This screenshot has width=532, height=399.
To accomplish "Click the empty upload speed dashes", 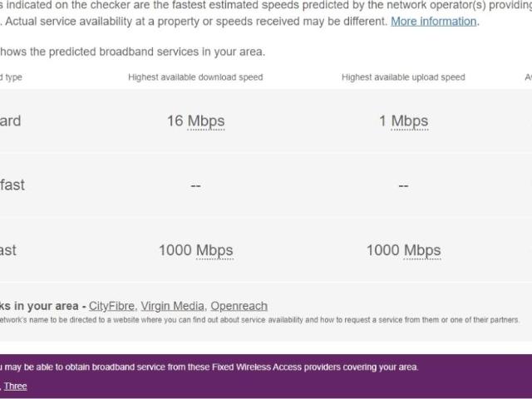I will click(x=403, y=185).
